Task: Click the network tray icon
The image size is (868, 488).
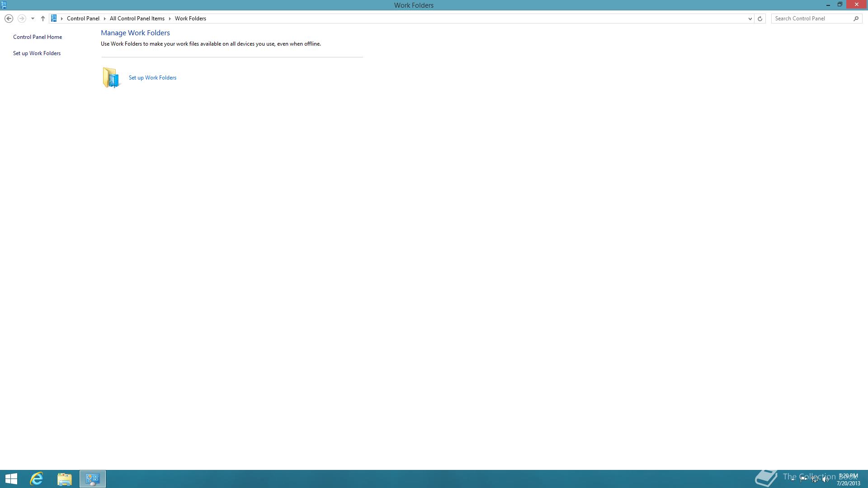Action: (815, 479)
